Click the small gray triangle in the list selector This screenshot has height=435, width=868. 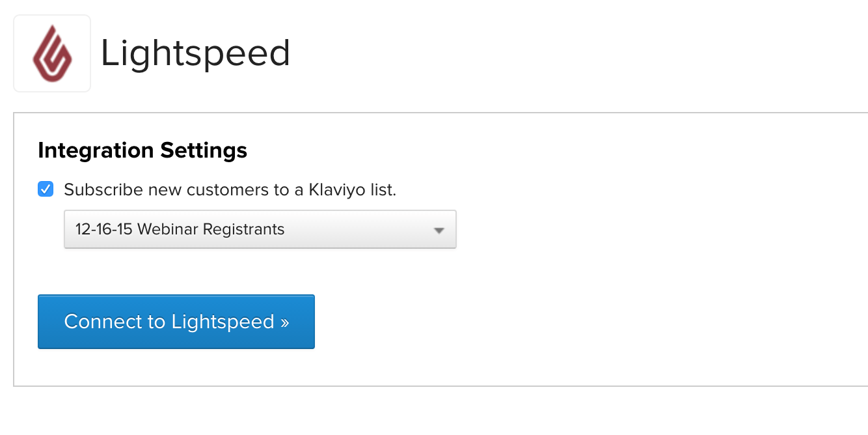tap(439, 230)
